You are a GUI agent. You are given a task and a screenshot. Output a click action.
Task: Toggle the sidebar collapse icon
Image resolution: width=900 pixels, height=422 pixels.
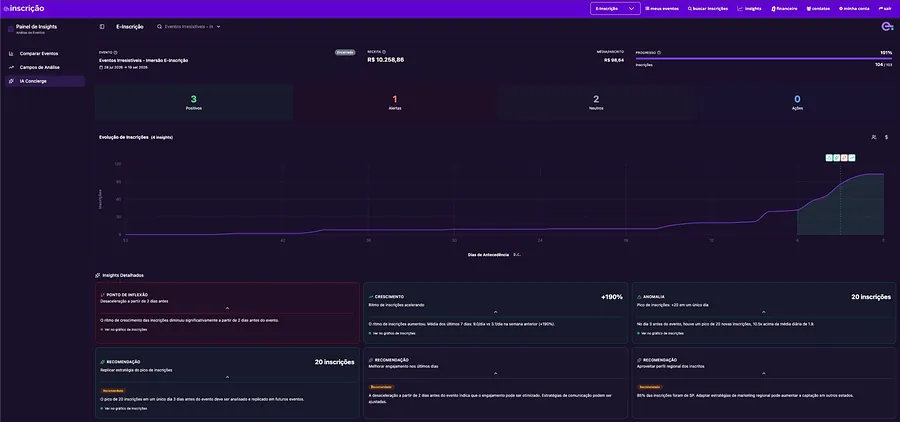[102, 26]
